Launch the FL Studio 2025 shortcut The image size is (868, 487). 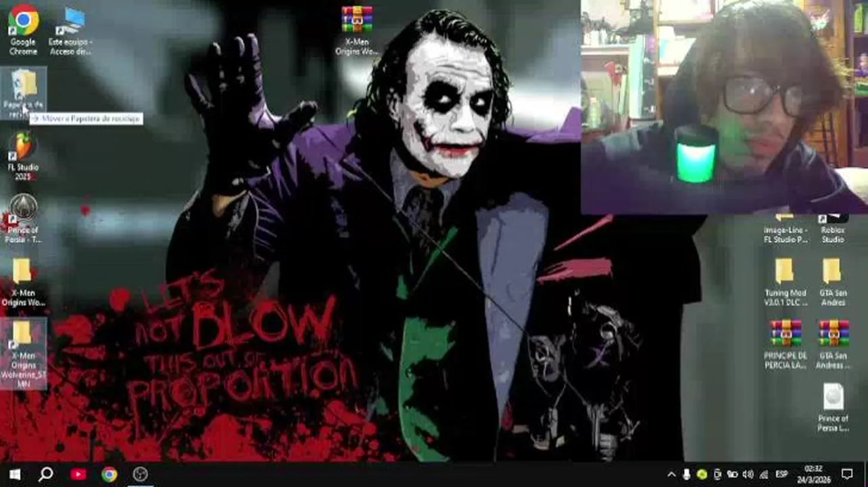pyautogui.click(x=23, y=156)
